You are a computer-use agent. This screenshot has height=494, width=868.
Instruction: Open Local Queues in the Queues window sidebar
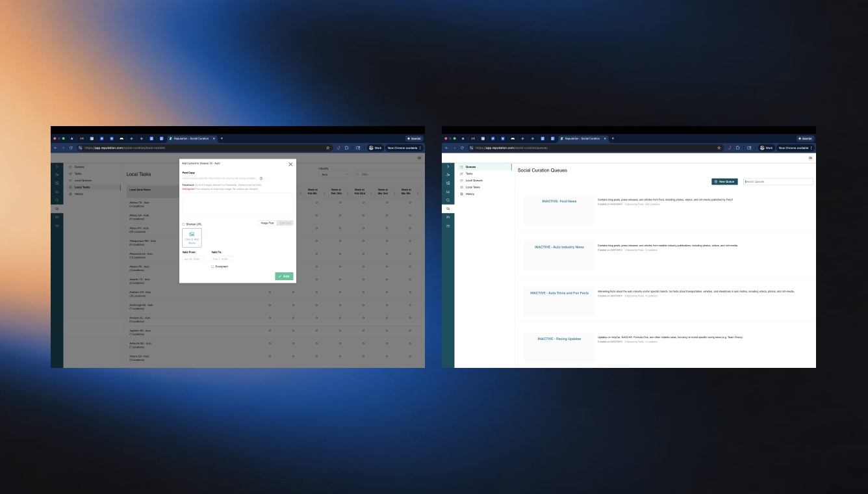[x=474, y=180]
